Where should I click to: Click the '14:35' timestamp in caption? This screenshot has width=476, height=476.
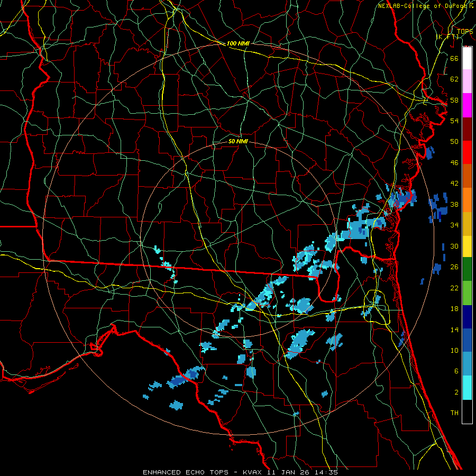click(327, 472)
